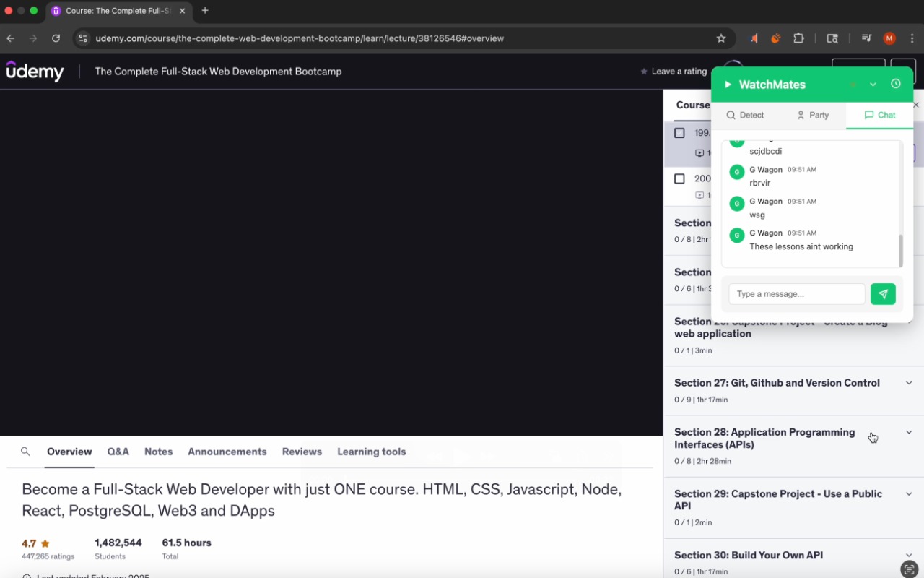This screenshot has height=578, width=924.
Task: Collapse the WatchMates panel with the chevron
Action: pos(873,84)
